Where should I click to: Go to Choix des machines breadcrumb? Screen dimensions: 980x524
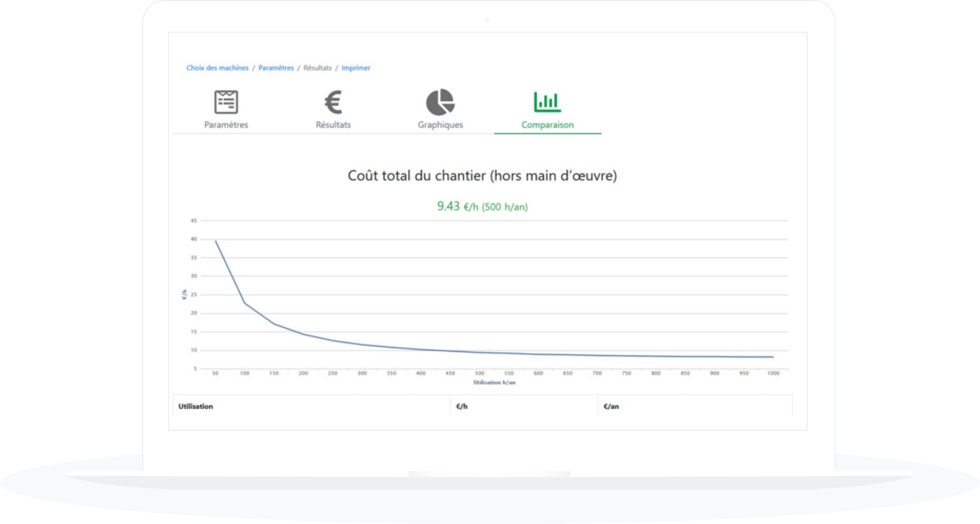coord(216,69)
